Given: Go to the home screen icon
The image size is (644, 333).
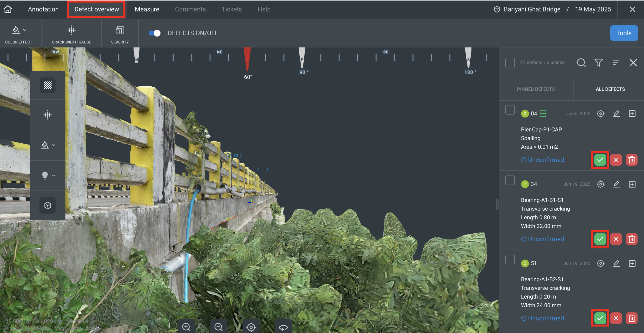Looking at the screenshot, I should (8, 9).
